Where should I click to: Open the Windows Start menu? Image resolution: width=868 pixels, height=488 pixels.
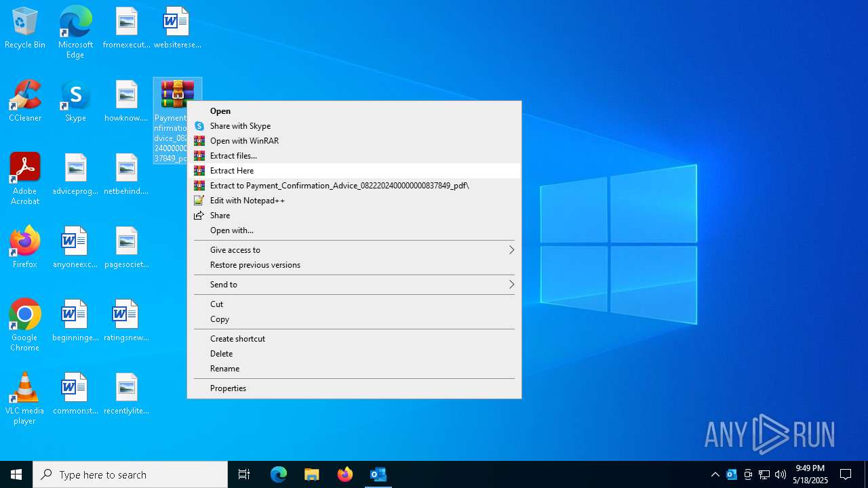16,474
